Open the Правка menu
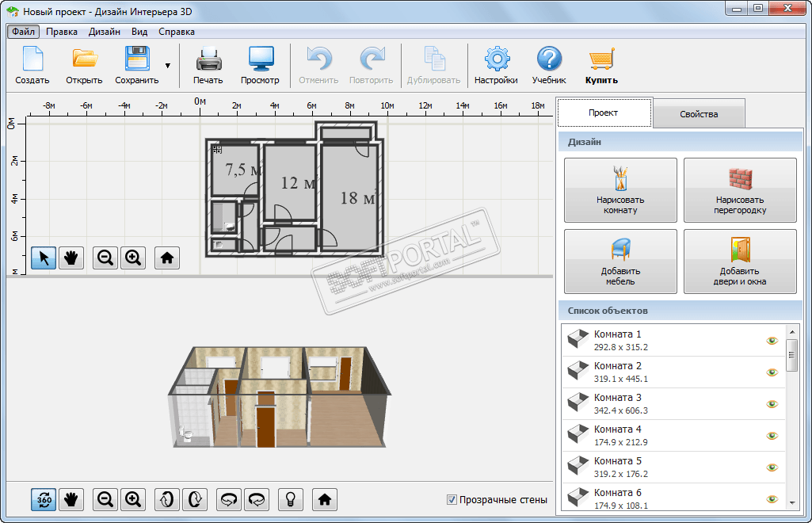 click(62, 32)
